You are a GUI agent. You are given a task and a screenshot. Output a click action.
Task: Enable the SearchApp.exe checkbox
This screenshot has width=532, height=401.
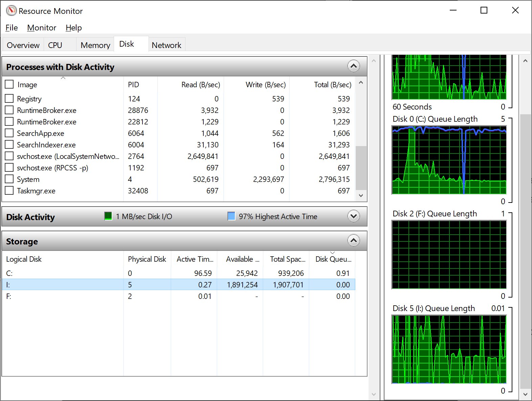9,133
